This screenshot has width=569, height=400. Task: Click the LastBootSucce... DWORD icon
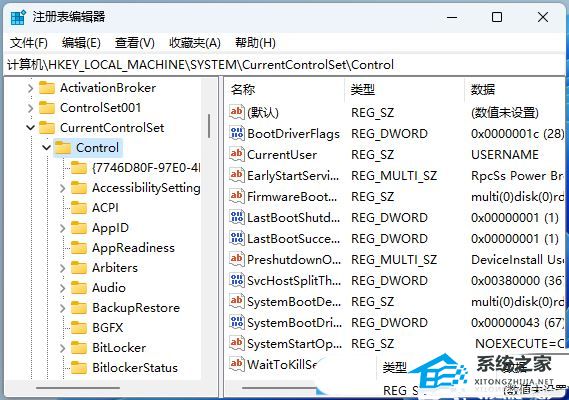coord(237,238)
